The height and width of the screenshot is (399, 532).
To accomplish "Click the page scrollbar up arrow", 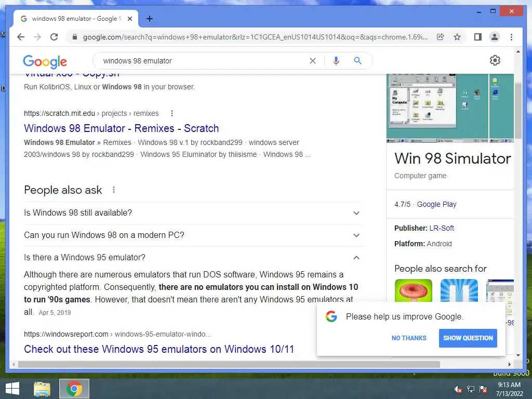I will [x=518, y=51].
